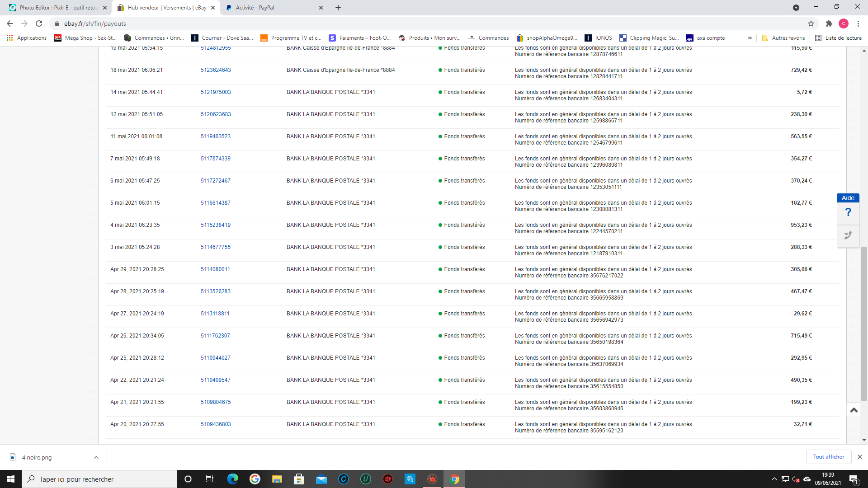Click the phone contact icon under Aide
Viewport: 868px width, 488px height.
(x=848, y=235)
